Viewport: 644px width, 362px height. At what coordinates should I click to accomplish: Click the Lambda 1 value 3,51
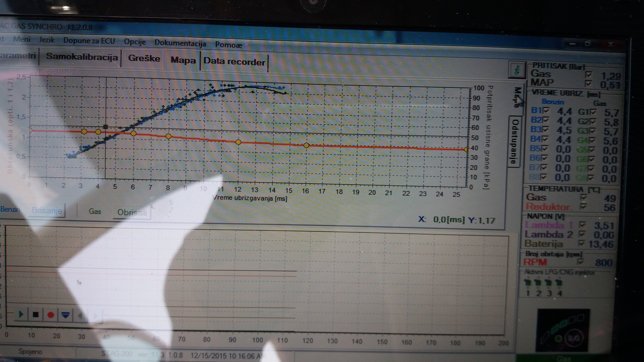(x=604, y=226)
